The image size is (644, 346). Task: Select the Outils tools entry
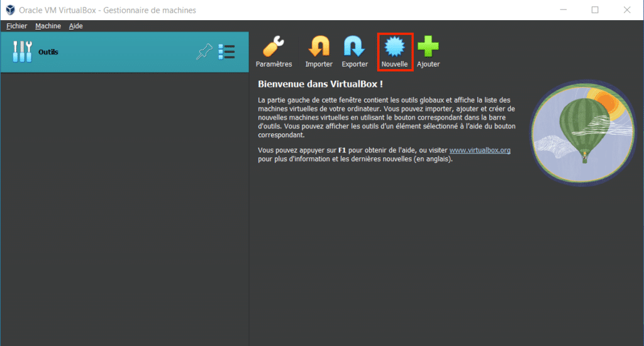pyautogui.click(x=125, y=52)
